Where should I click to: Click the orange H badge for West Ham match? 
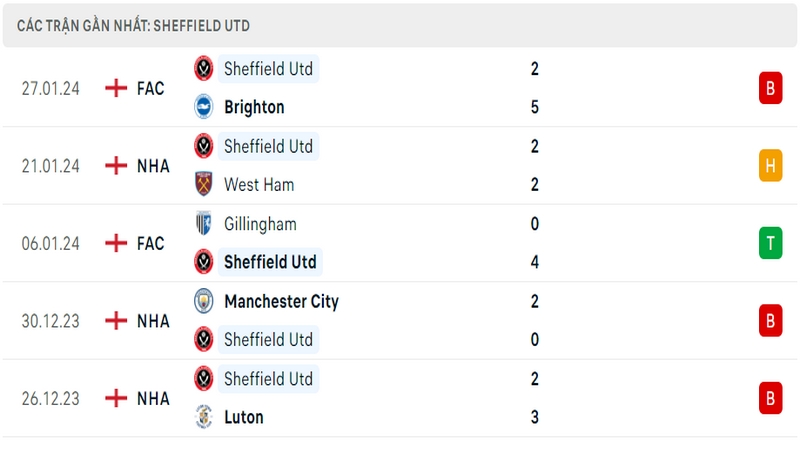[x=770, y=166]
